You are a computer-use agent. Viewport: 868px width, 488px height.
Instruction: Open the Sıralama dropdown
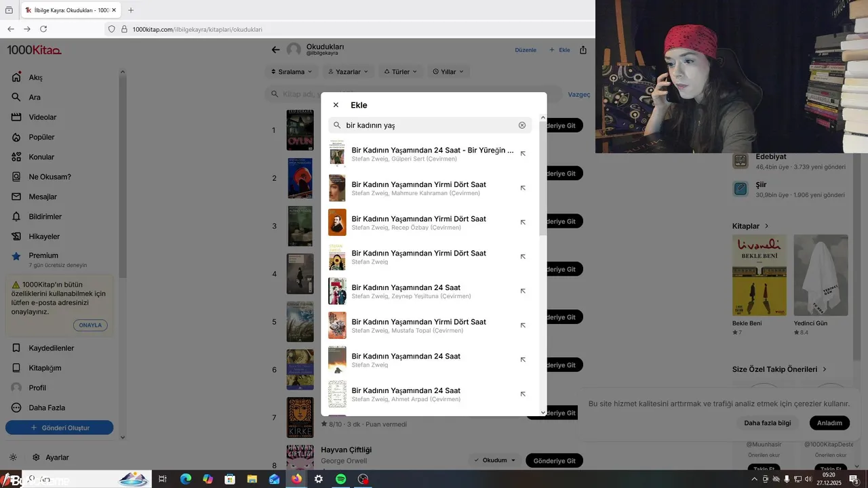(292, 72)
